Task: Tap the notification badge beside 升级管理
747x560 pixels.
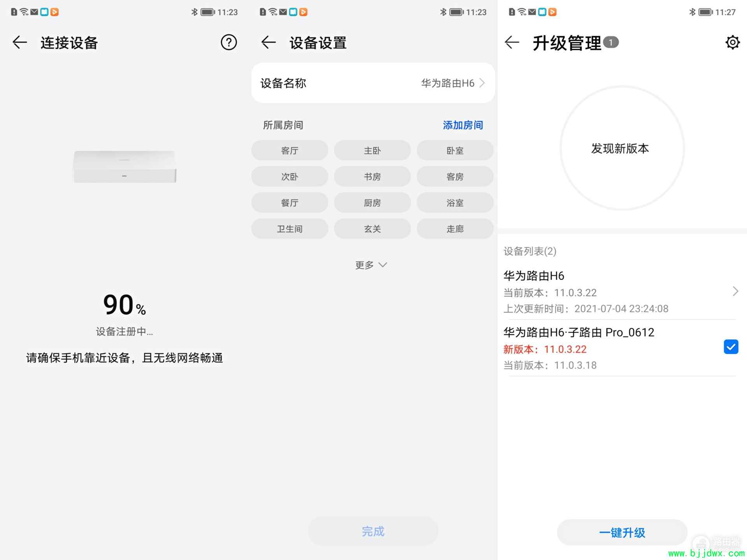Action: pyautogui.click(x=611, y=42)
